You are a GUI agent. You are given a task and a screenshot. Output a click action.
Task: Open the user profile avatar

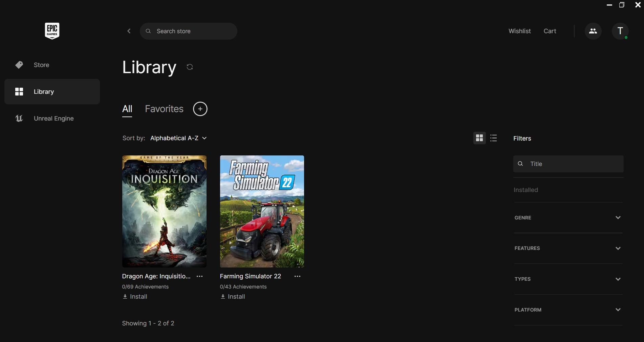(x=620, y=31)
